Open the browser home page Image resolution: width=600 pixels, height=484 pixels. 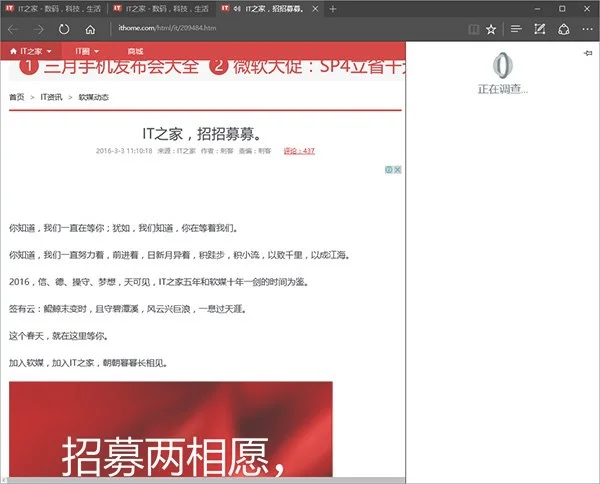(x=90, y=29)
